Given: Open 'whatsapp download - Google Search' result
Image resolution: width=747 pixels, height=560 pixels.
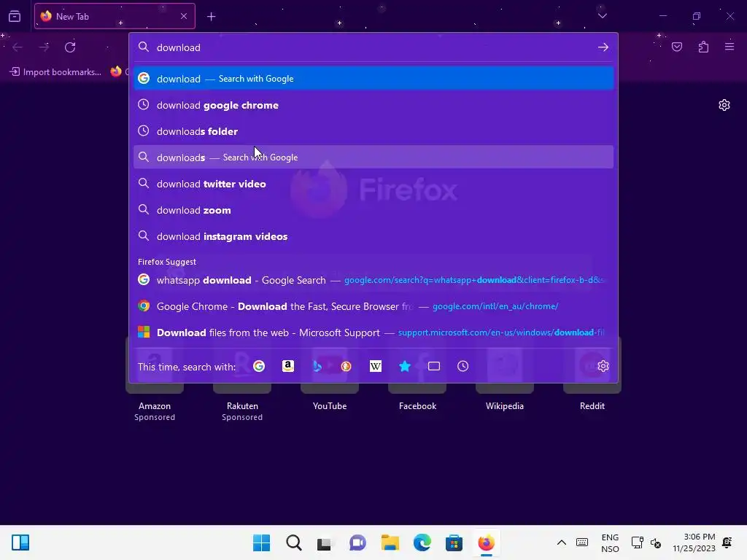Looking at the screenshot, I should click(x=373, y=280).
